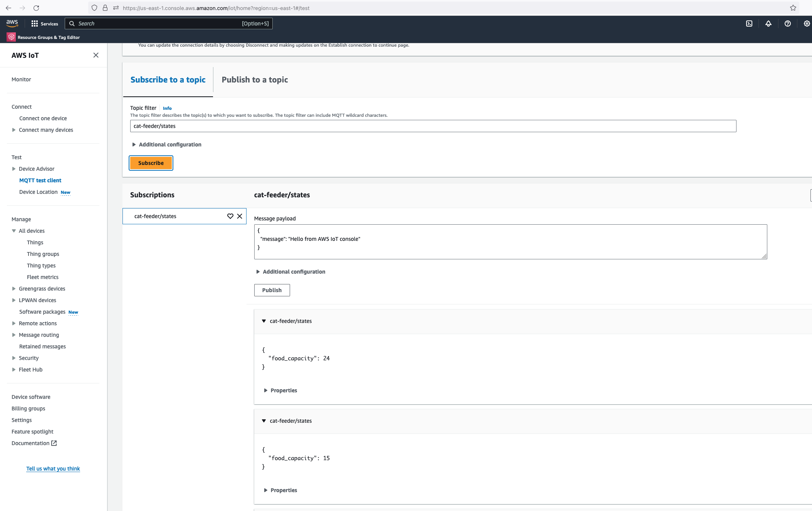Click the orange Subscribe button
This screenshot has width=812, height=511.
coord(151,163)
